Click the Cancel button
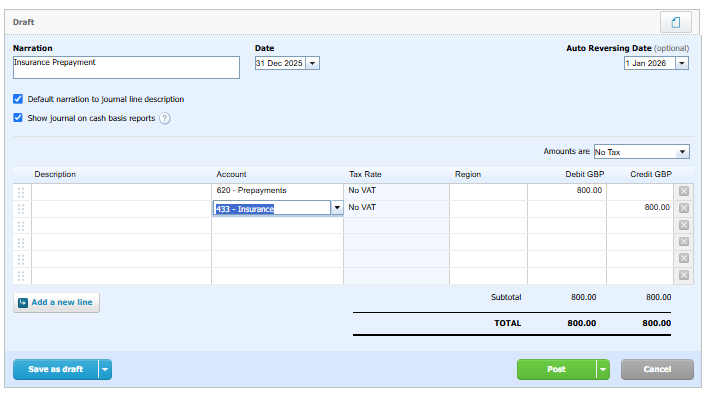The image size is (707, 398). point(657,370)
